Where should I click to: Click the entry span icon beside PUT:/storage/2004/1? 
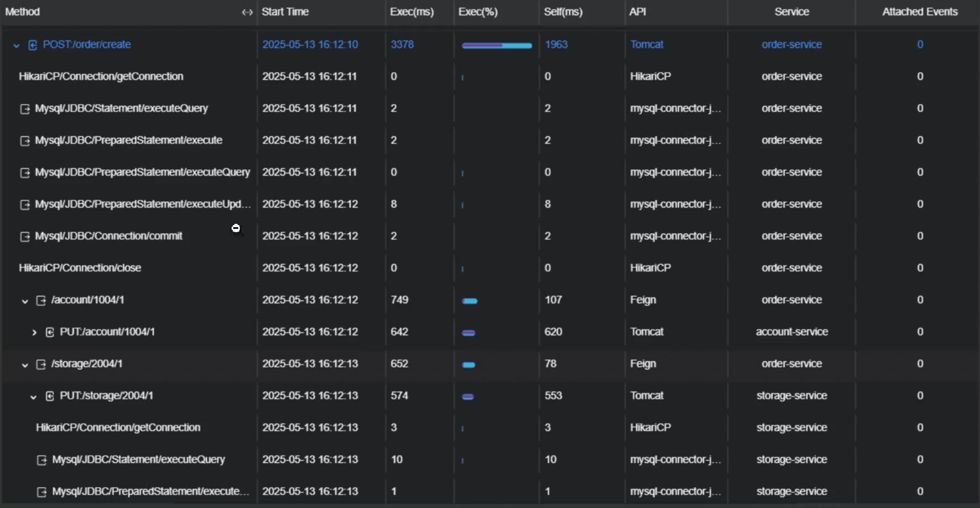(x=50, y=396)
